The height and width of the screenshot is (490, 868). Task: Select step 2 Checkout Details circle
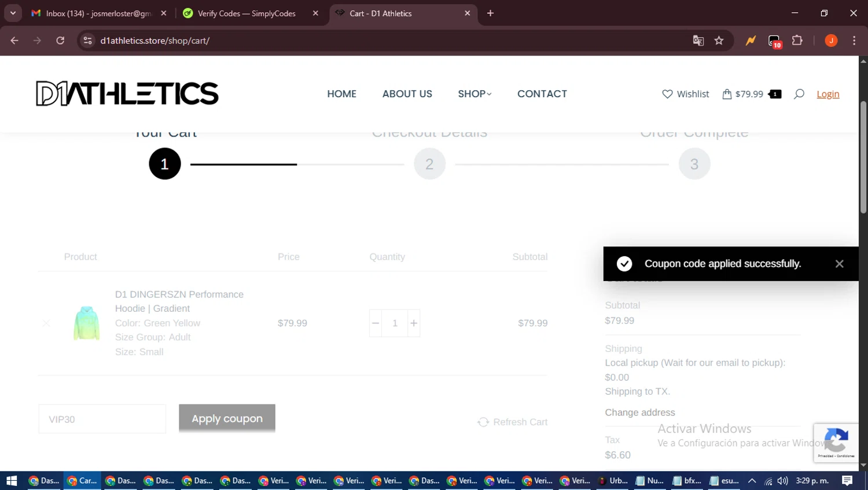tap(429, 164)
